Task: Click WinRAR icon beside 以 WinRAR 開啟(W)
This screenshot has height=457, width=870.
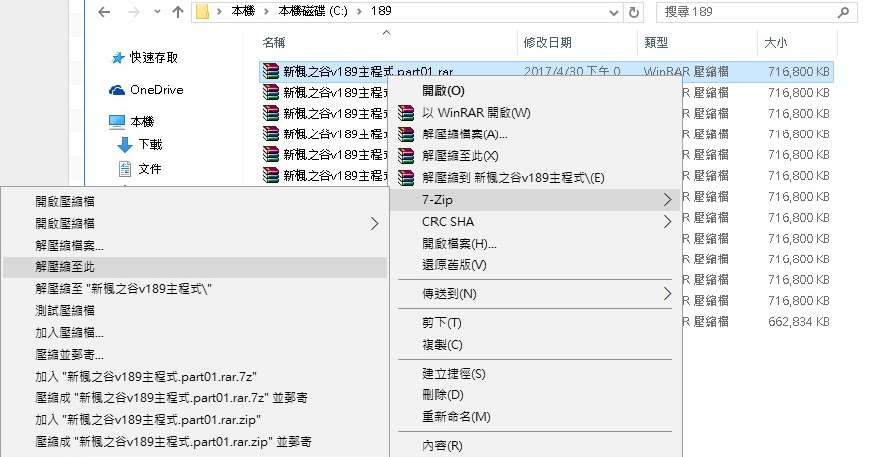Action: (406, 113)
